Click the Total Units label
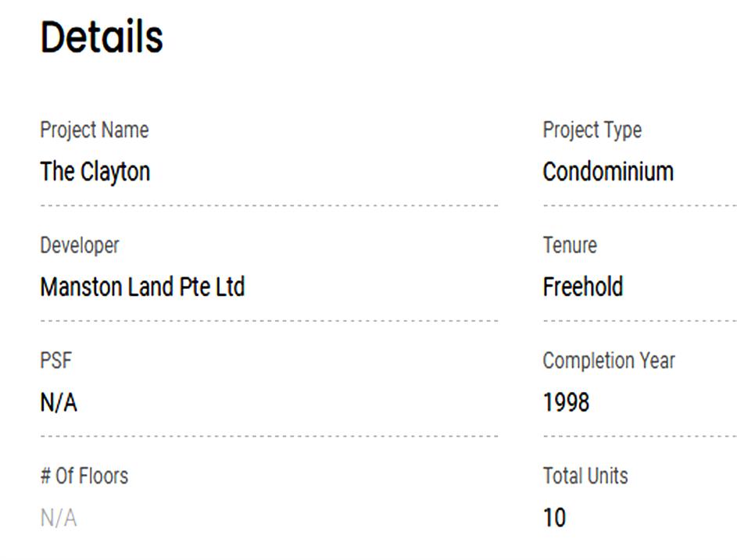The image size is (737, 560). point(585,476)
